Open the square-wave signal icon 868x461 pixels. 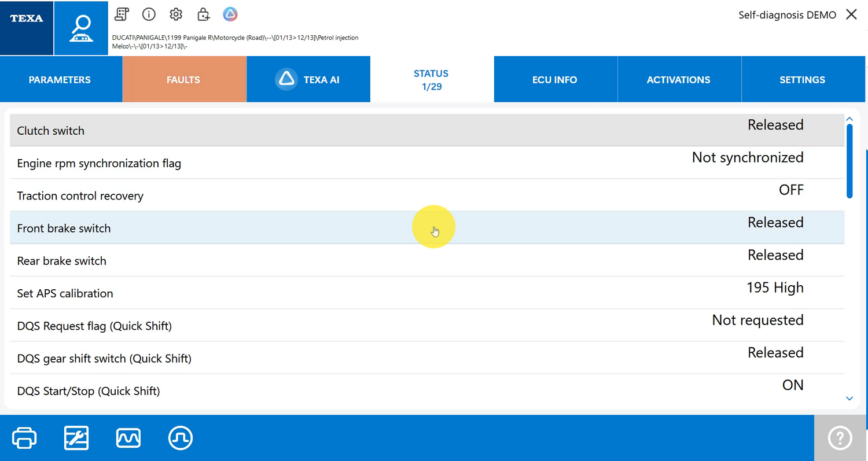point(181,438)
